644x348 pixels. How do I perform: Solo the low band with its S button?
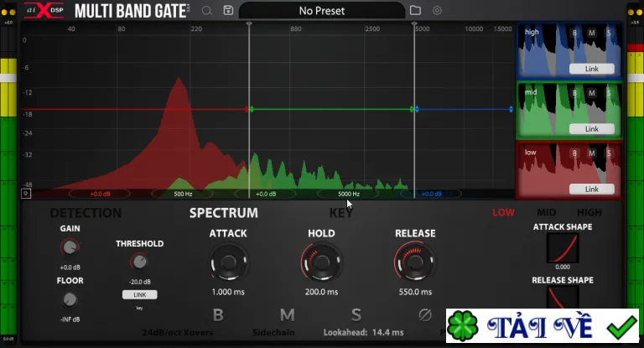[x=609, y=153]
